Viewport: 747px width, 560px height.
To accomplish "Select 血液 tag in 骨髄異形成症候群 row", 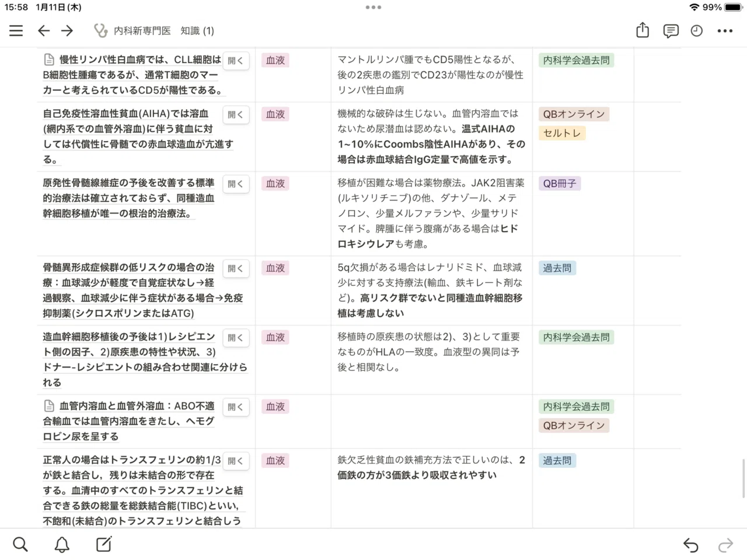I will pos(275,268).
